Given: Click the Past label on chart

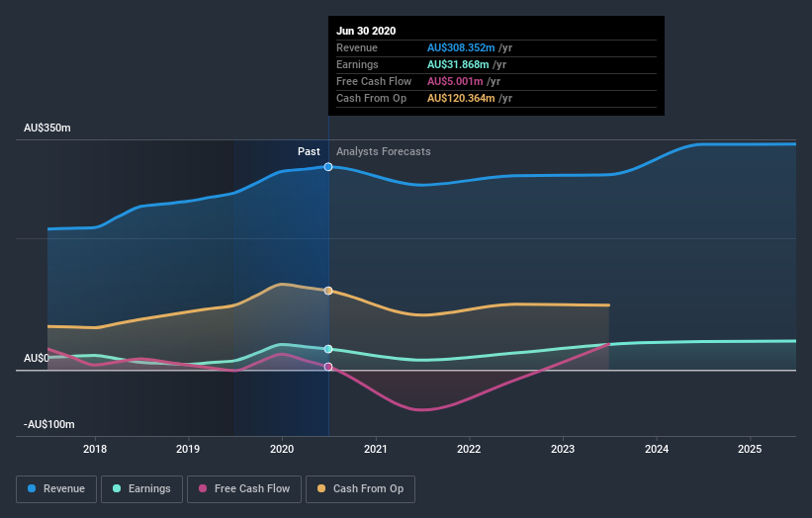Looking at the screenshot, I should coord(309,151).
